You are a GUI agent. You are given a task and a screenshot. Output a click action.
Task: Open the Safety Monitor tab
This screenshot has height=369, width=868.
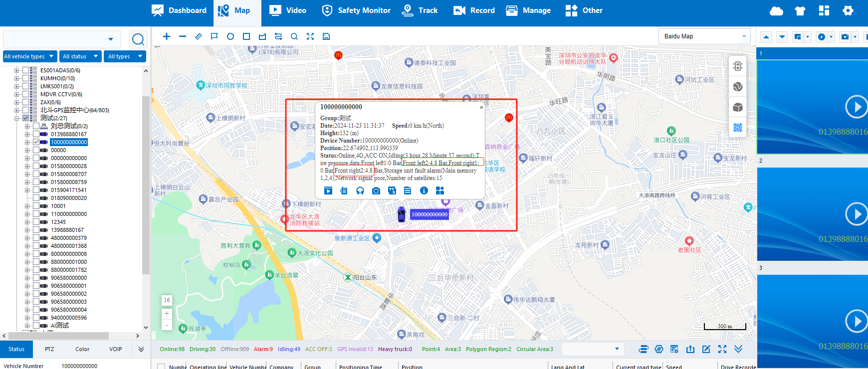tap(356, 10)
